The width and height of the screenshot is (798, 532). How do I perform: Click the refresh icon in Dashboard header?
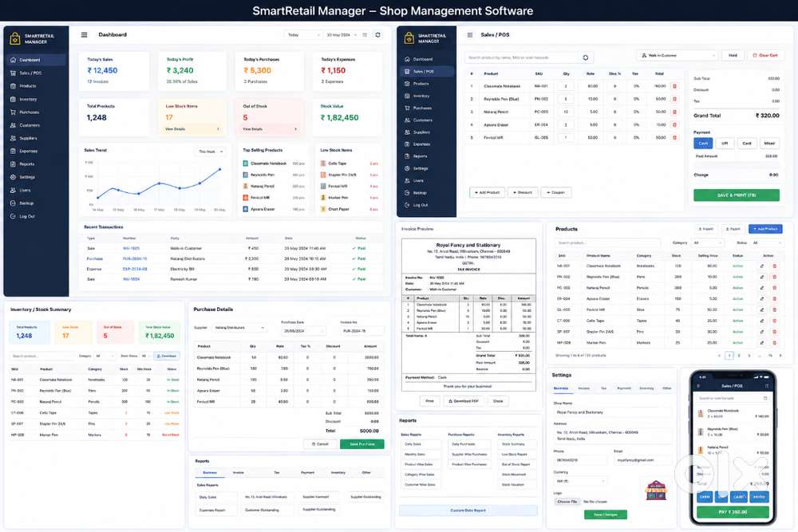click(x=377, y=35)
